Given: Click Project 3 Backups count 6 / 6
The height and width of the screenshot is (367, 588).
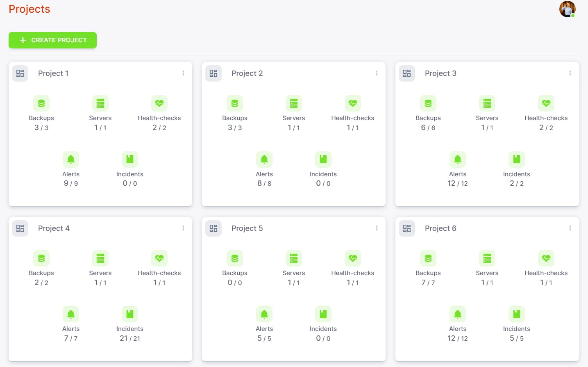Looking at the screenshot, I should pos(428,128).
